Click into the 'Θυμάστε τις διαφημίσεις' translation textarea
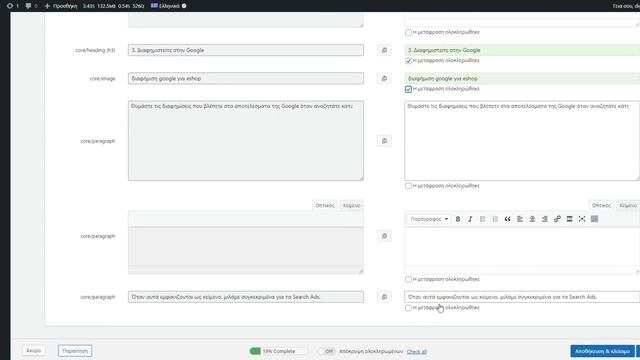This screenshot has width=640, height=360. [522, 141]
